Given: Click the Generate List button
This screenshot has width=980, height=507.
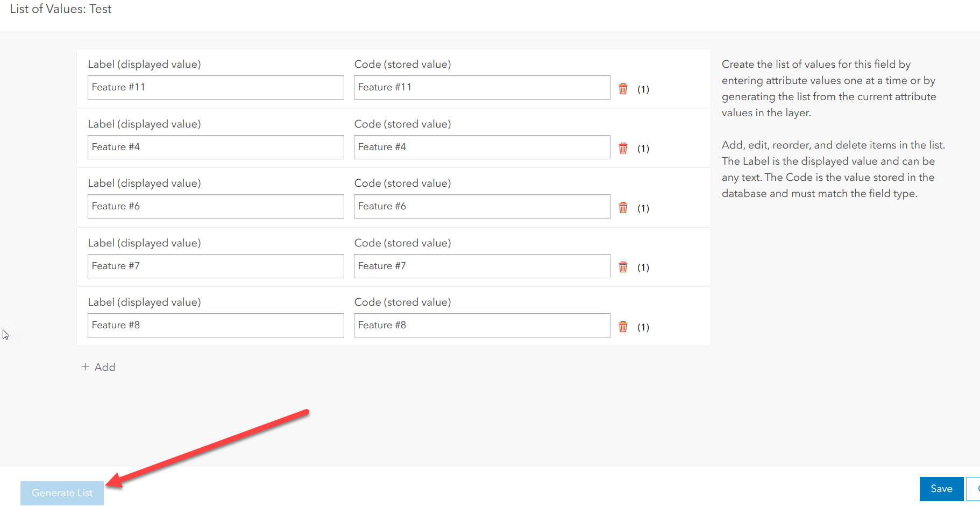Looking at the screenshot, I should pos(62,493).
